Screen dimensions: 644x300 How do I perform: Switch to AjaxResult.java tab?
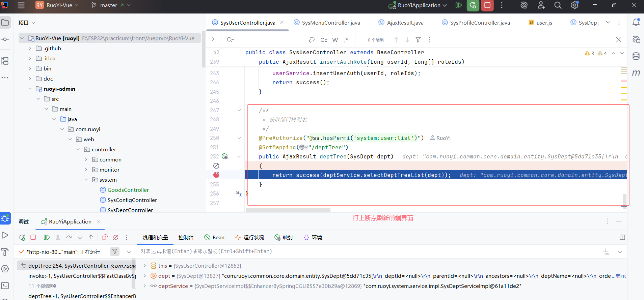[401, 23]
